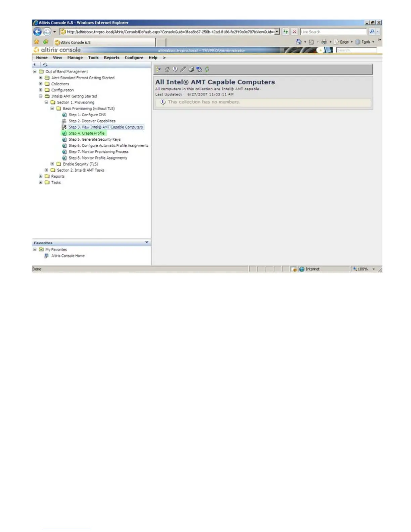
Task: Click the security icon in status bar
Action: coord(294,269)
